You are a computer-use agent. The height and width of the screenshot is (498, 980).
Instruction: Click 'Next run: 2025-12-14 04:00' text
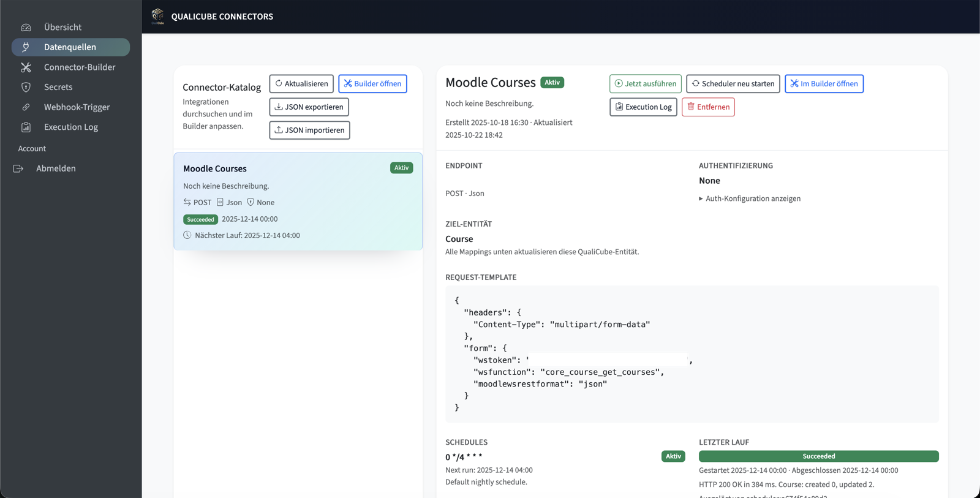pos(489,470)
